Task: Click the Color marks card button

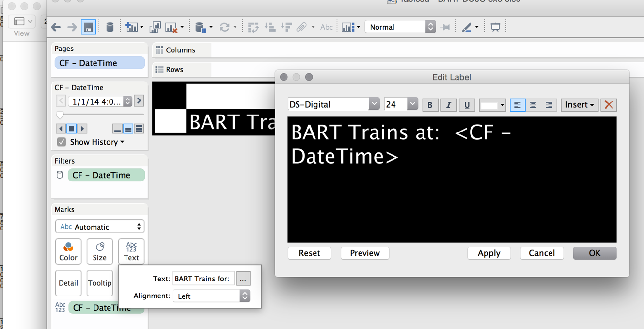Action: tap(68, 251)
